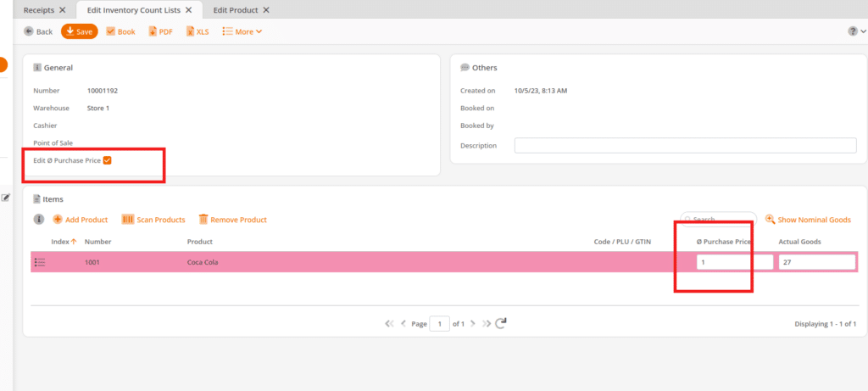Image resolution: width=868 pixels, height=391 pixels.
Task: Click the edit pencil icon in left sidebar
Action: (6, 197)
